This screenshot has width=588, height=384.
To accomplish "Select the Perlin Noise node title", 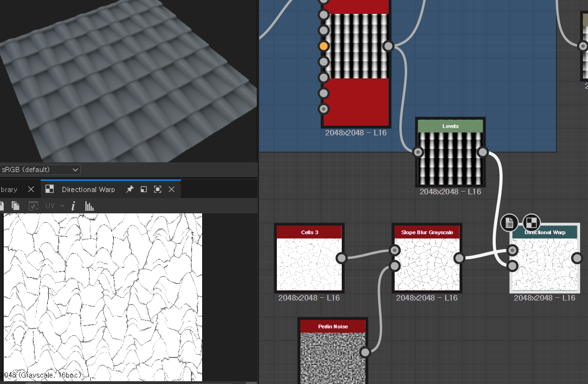I will [333, 326].
